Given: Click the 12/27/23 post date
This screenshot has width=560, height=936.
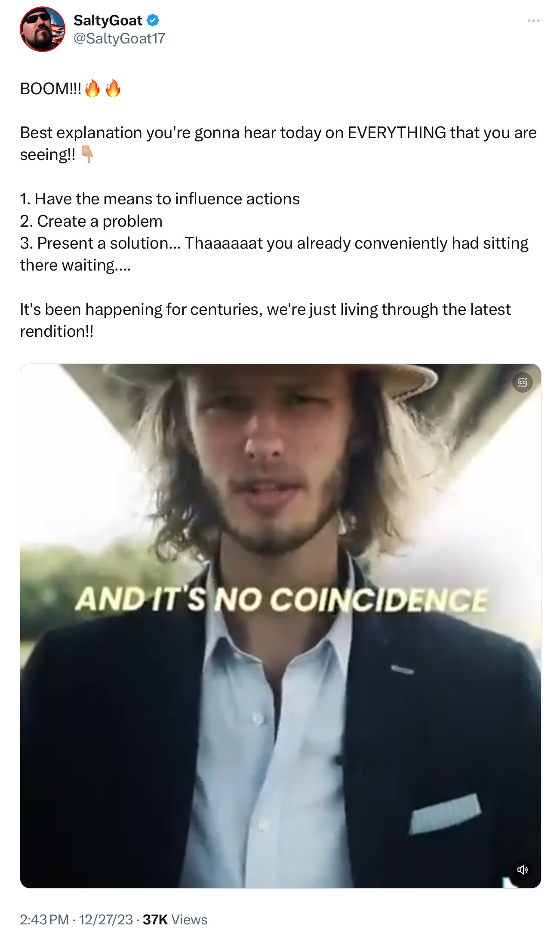Looking at the screenshot, I should 106,919.
